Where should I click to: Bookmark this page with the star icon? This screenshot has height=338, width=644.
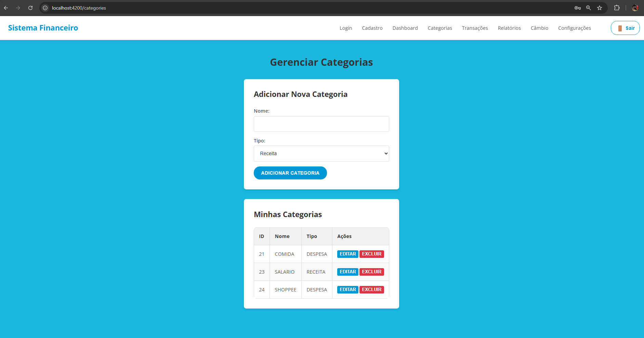pos(600,8)
